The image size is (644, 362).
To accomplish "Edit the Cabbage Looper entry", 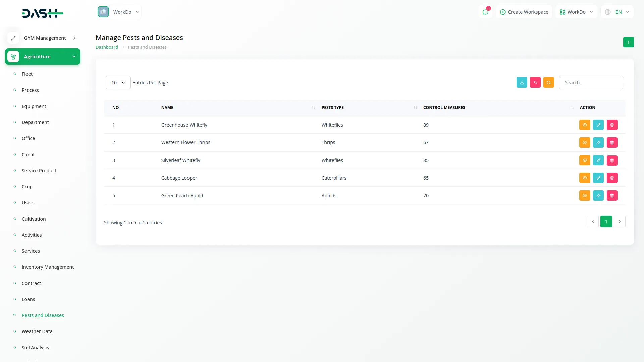I will (598, 178).
